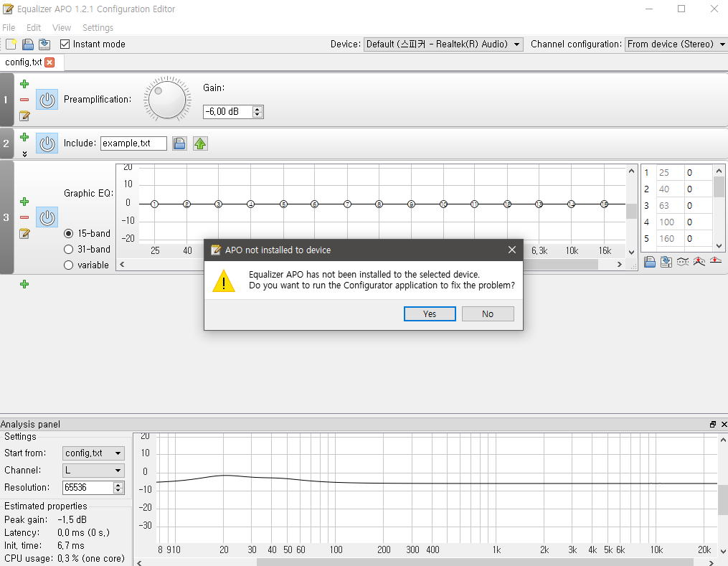Add new filter at bottom of list

pyautogui.click(x=24, y=284)
